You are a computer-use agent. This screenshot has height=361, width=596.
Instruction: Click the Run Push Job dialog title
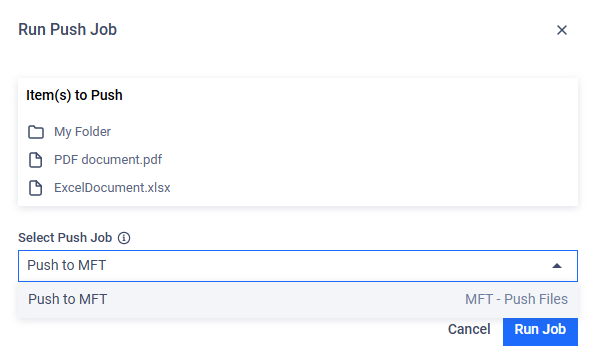point(67,29)
